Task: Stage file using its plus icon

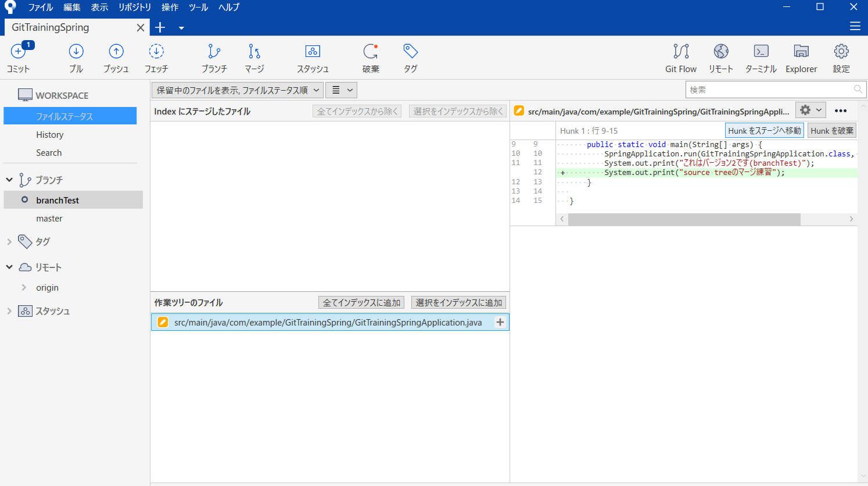Action: click(500, 322)
